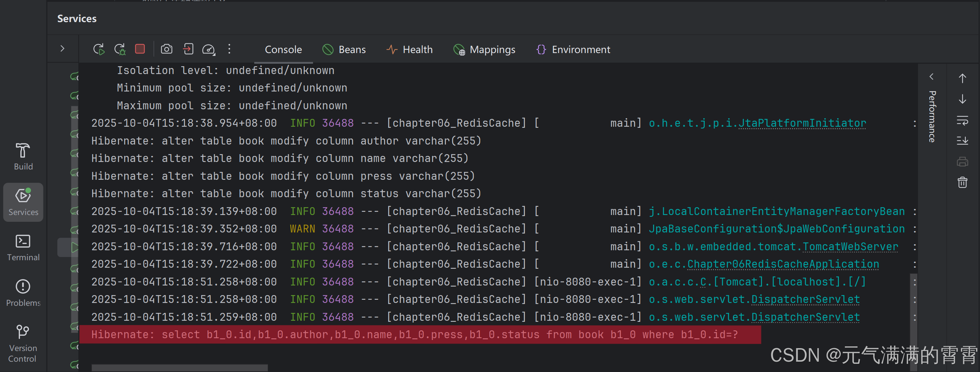Open the Services tool window

(23, 202)
